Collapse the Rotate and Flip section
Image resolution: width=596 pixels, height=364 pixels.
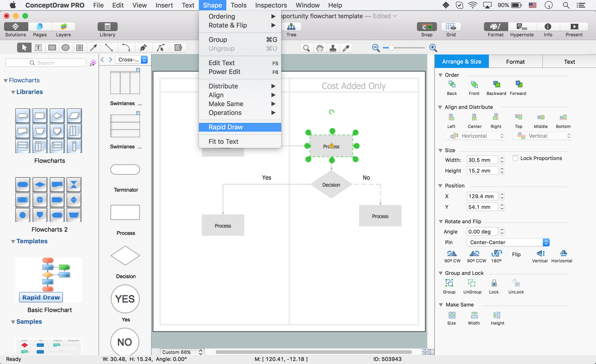440,221
